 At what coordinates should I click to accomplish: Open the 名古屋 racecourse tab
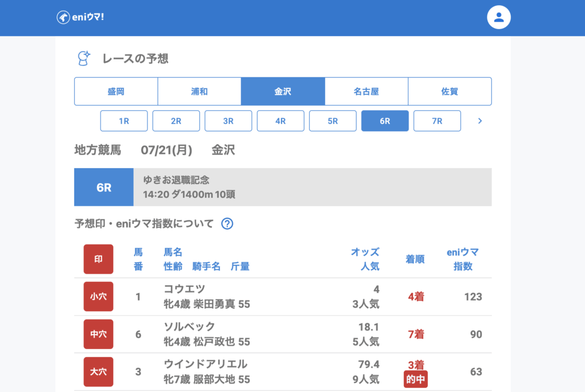[366, 91]
